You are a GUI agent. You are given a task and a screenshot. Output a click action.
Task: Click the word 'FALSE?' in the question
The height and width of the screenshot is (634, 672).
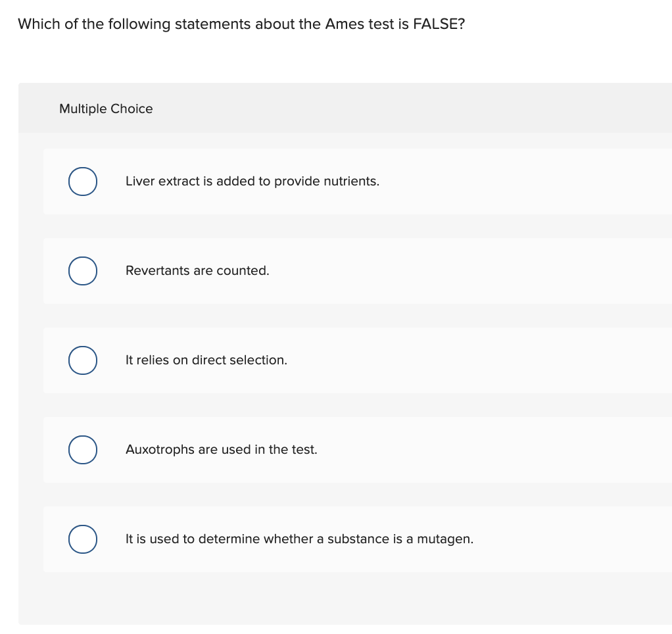click(439, 24)
